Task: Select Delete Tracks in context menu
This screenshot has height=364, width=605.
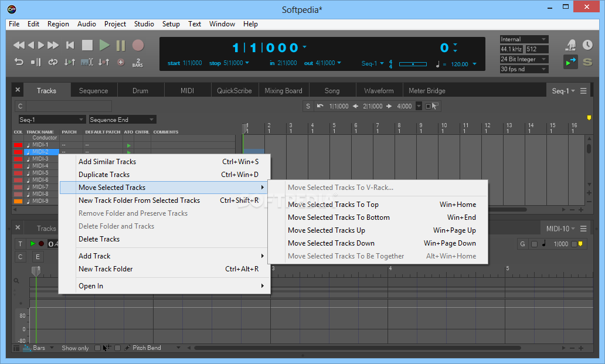Action: (165, 239)
